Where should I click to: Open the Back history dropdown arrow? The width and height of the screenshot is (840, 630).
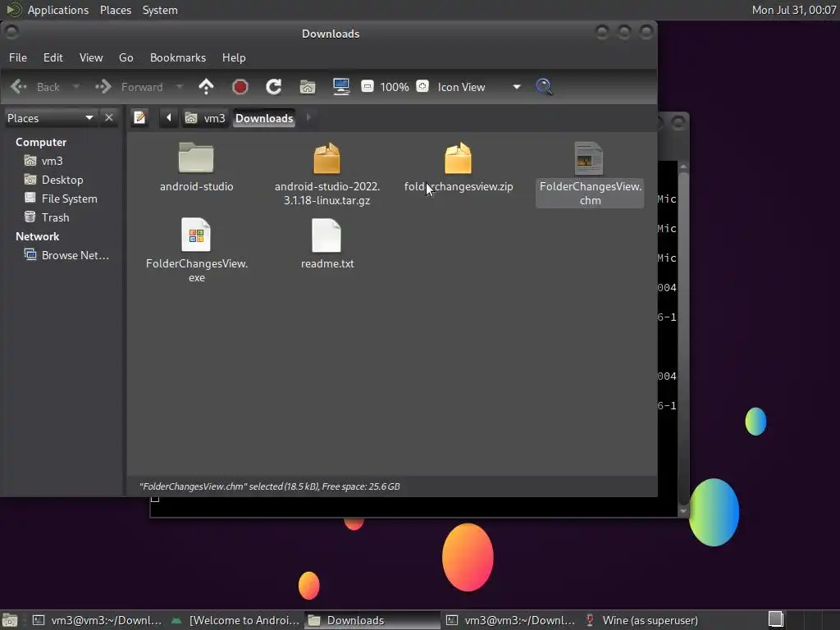click(x=76, y=87)
